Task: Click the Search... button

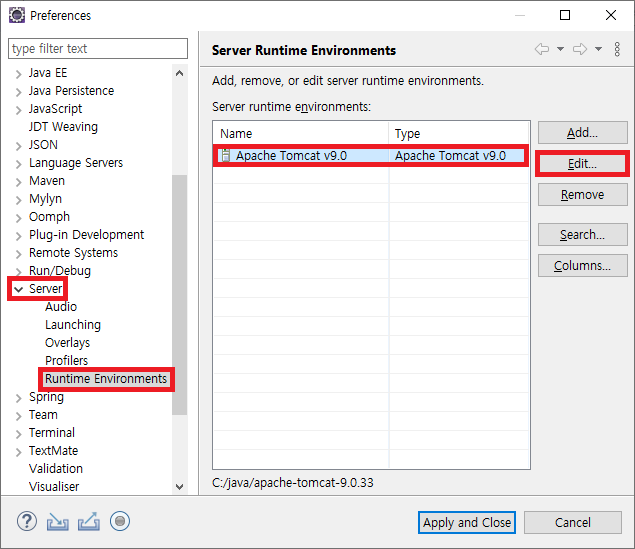Action: (x=583, y=234)
